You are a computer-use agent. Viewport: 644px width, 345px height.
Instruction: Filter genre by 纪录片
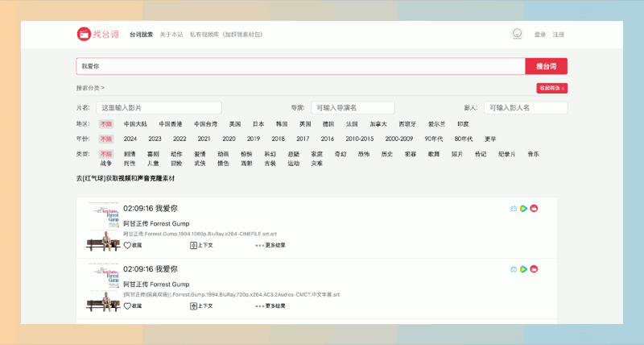(x=507, y=154)
